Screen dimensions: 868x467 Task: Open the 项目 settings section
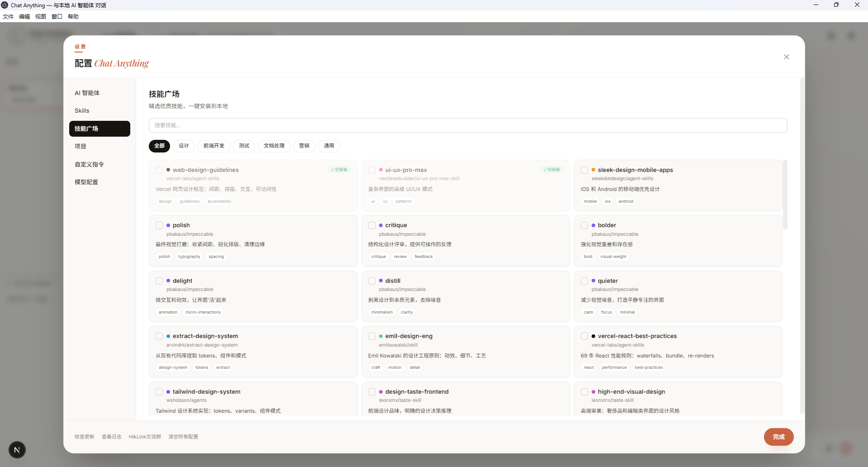(100, 146)
